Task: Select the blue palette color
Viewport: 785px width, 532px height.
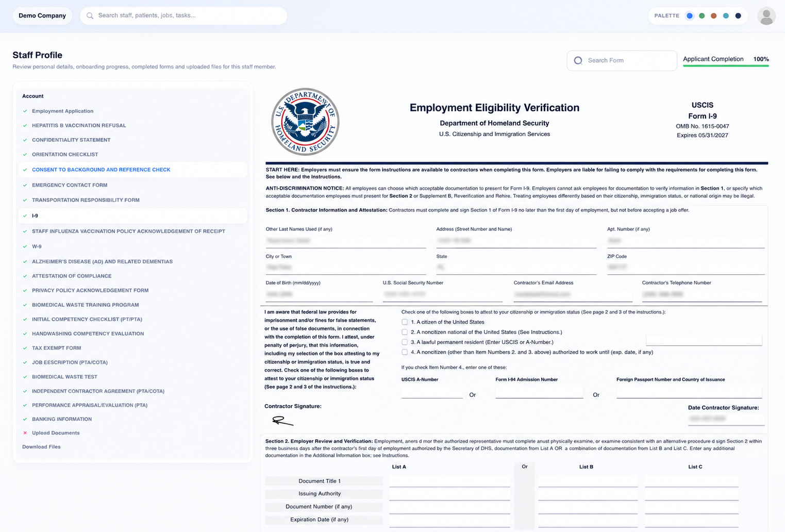Action: point(690,15)
